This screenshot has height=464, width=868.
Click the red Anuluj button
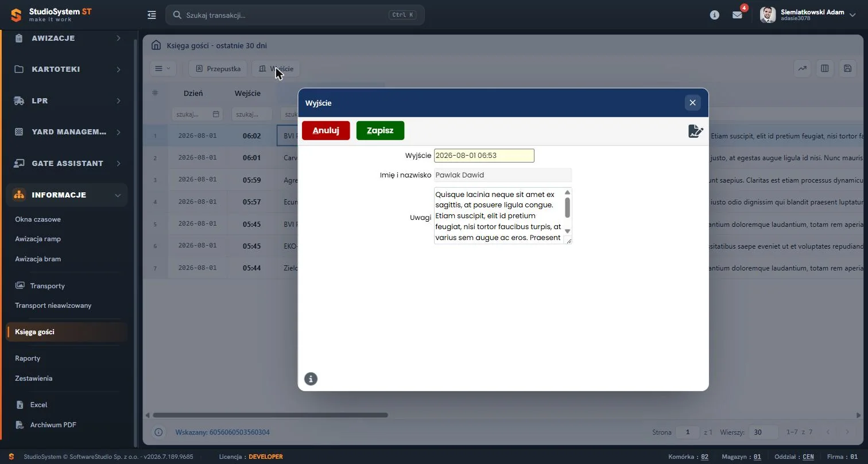(x=325, y=130)
